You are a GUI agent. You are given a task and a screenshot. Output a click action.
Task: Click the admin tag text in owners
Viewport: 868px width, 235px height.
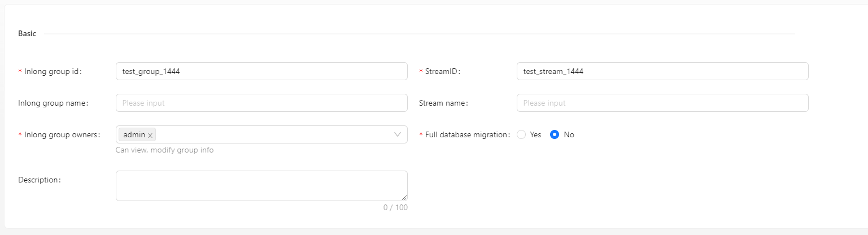134,134
